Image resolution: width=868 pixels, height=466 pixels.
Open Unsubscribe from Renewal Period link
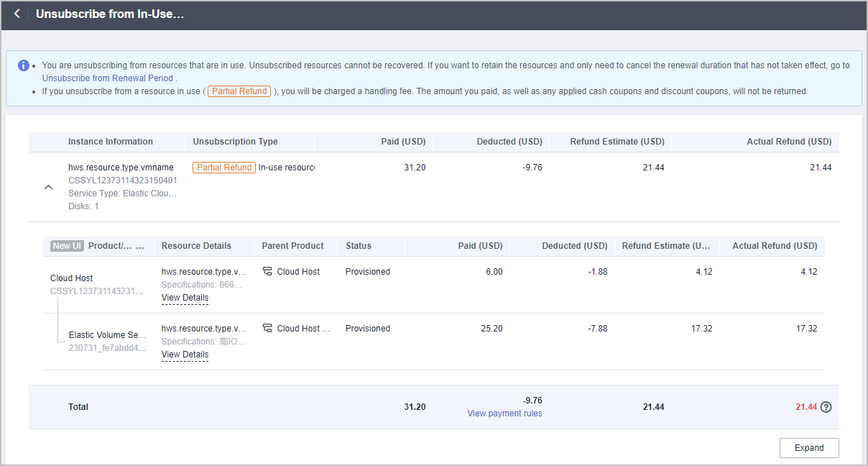click(x=107, y=78)
